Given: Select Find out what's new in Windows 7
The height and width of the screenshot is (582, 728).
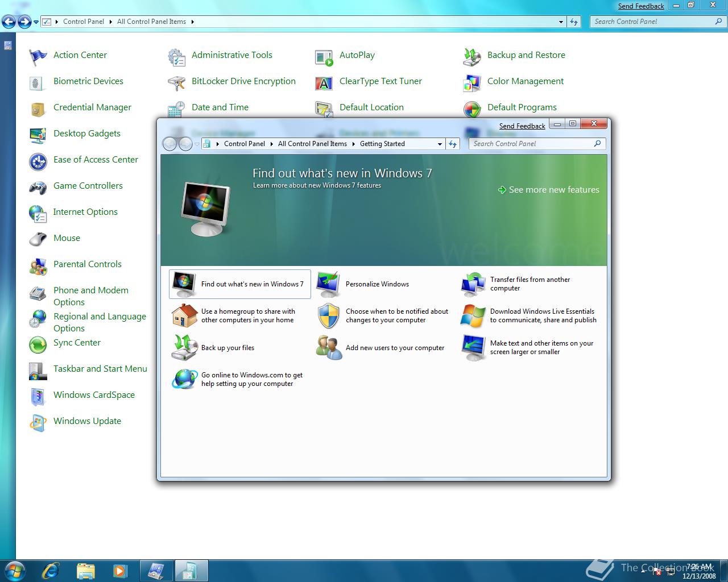Looking at the screenshot, I should point(240,284).
